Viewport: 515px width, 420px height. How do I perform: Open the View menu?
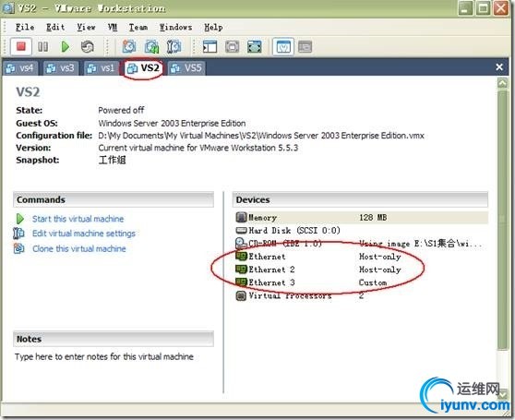coord(86,28)
